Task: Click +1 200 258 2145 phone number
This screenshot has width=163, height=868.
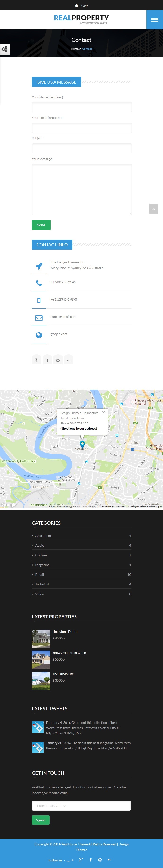Action: (63, 282)
